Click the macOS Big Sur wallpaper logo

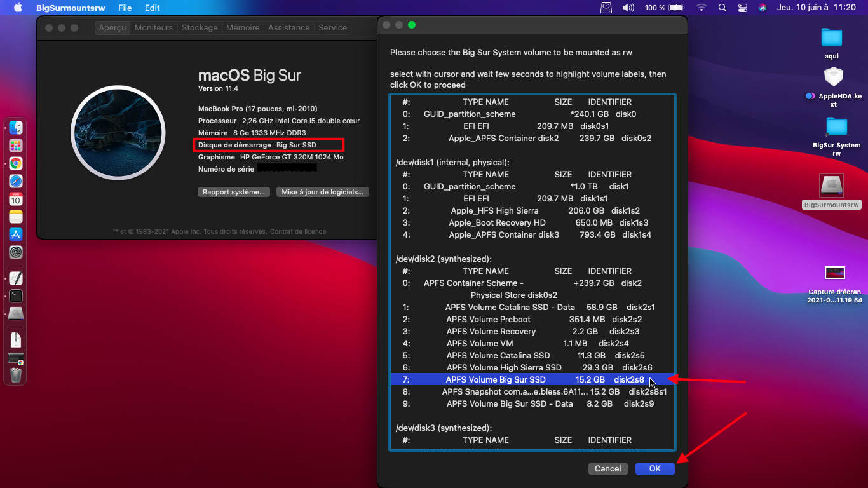pyautogui.click(x=118, y=133)
